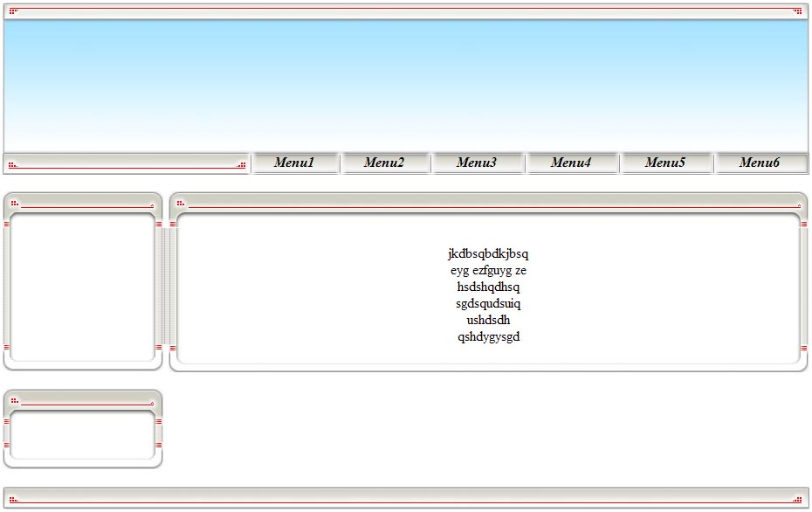Click the blue gradient header banner
This screenshot has height=512, width=812.
click(406, 86)
